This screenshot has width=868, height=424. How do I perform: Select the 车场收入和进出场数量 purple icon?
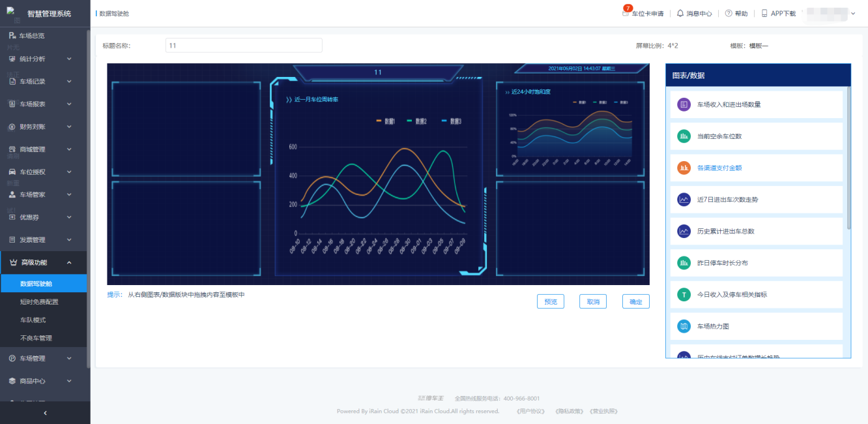pos(684,104)
